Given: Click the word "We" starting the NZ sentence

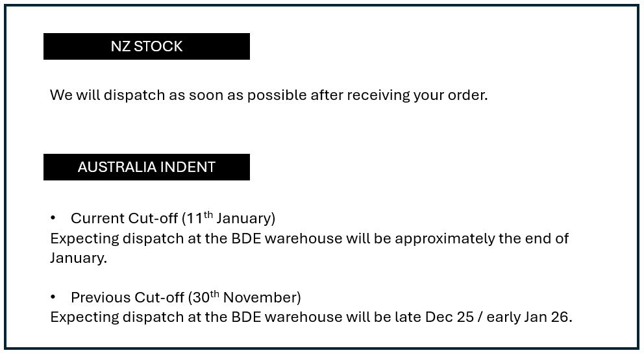Looking at the screenshot, I should click(61, 95).
